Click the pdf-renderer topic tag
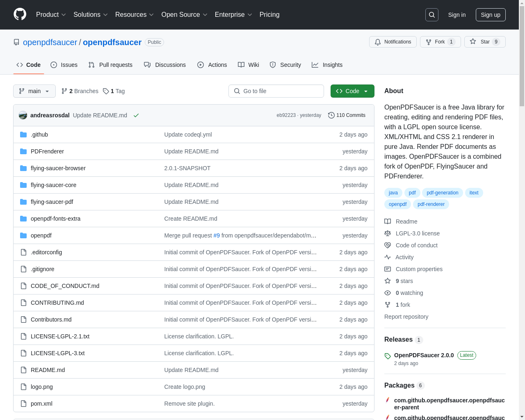 click(431, 204)
